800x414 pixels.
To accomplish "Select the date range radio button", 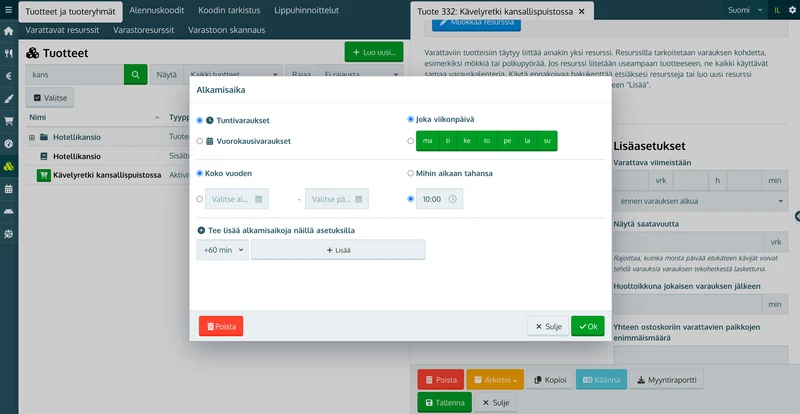I will (199, 199).
